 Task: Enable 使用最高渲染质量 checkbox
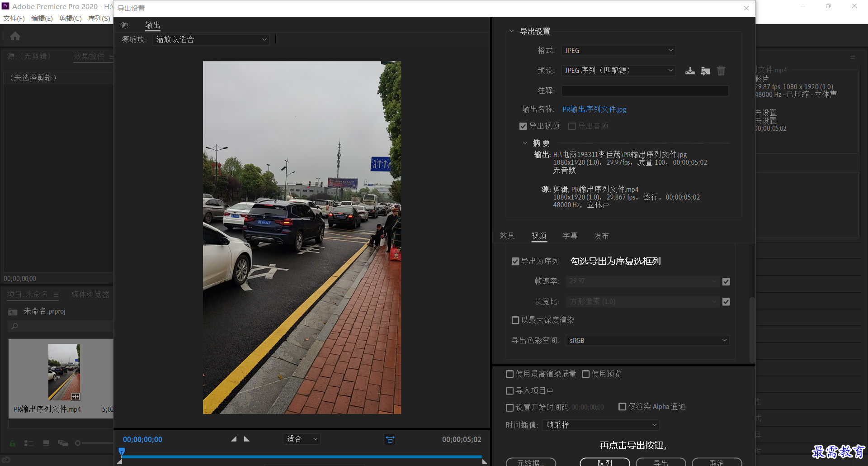[x=509, y=374]
